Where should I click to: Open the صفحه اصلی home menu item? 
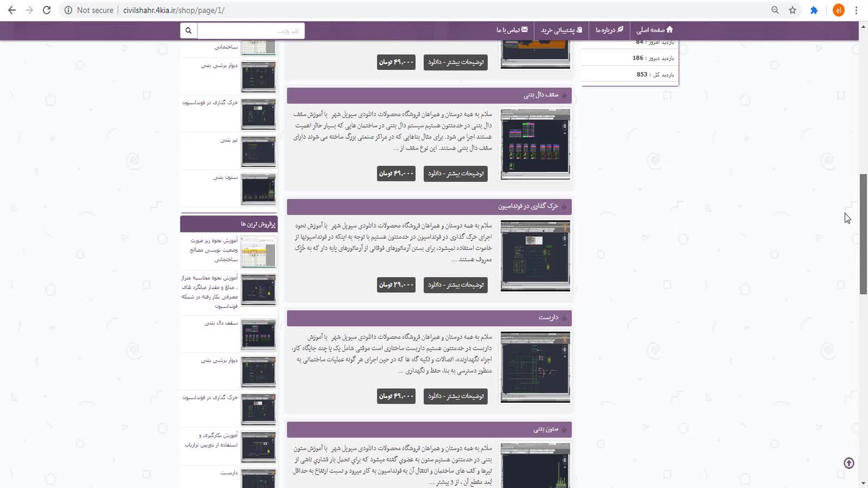(x=654, y=30)
